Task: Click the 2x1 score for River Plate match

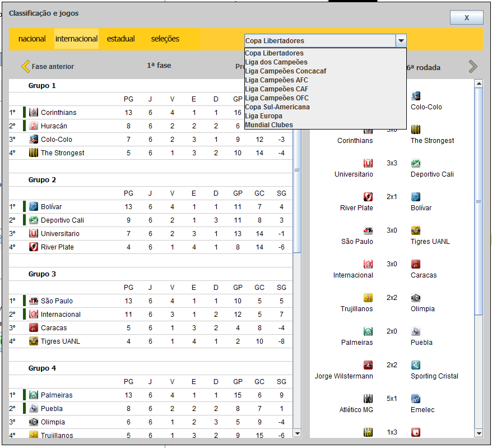Action: 392,197
